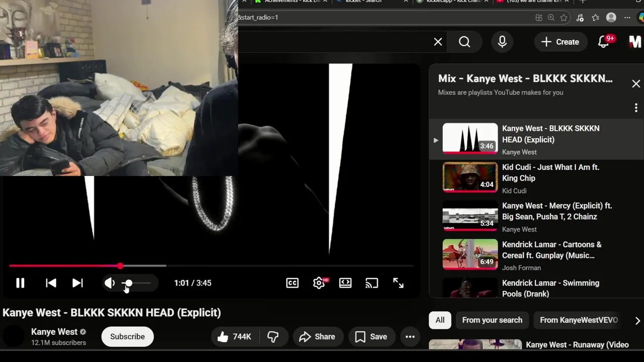644x362 pixels.
Task: Open Kendrick Lamar - Cartoons & Cereal
Action: tap(536, 256)
